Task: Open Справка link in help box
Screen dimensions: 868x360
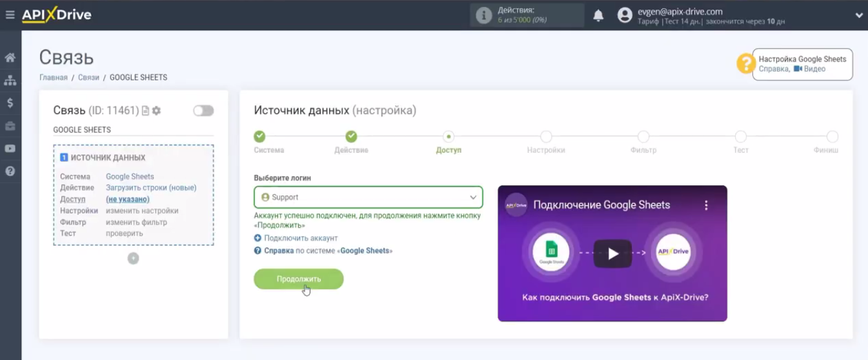Action: pos(773,69)
